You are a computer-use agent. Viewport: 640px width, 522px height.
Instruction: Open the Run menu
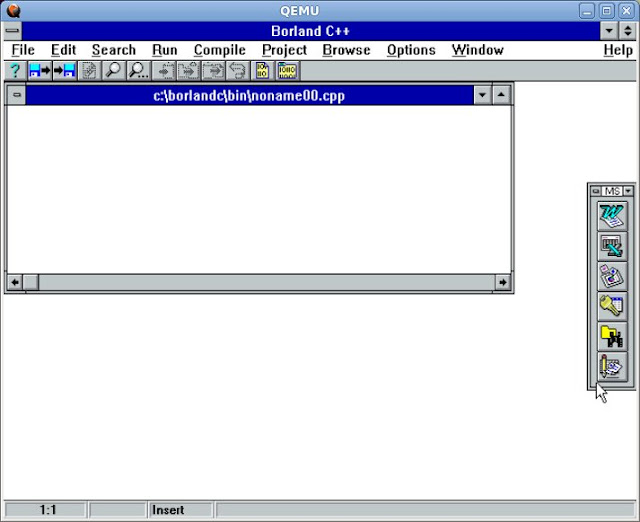point(164,50)
